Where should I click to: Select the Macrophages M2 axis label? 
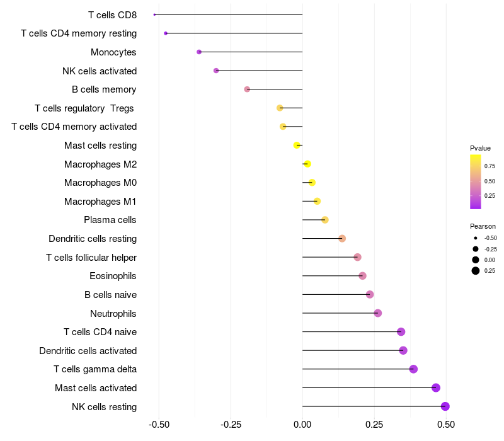100,164
